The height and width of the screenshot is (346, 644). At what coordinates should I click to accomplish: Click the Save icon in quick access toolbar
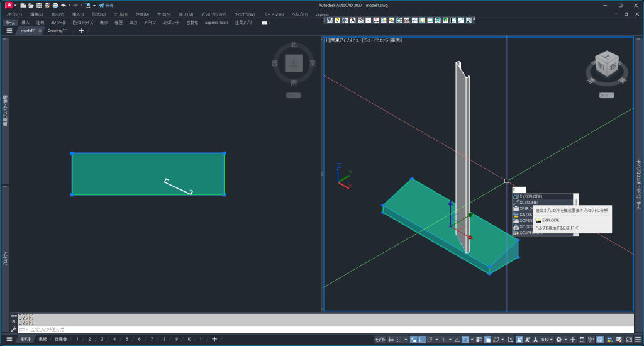(x=39, y=5)
